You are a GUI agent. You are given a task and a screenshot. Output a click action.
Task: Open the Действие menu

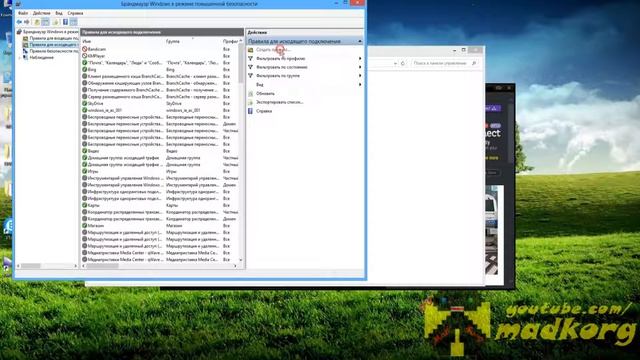coord(42,13)
